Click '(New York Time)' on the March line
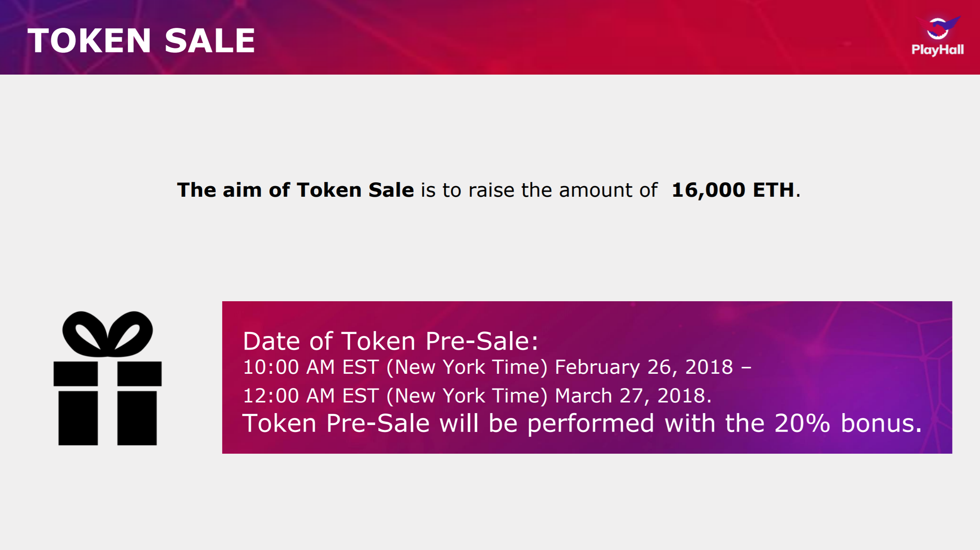The width and height of the screenshot is (980, 550). [467, 396]
